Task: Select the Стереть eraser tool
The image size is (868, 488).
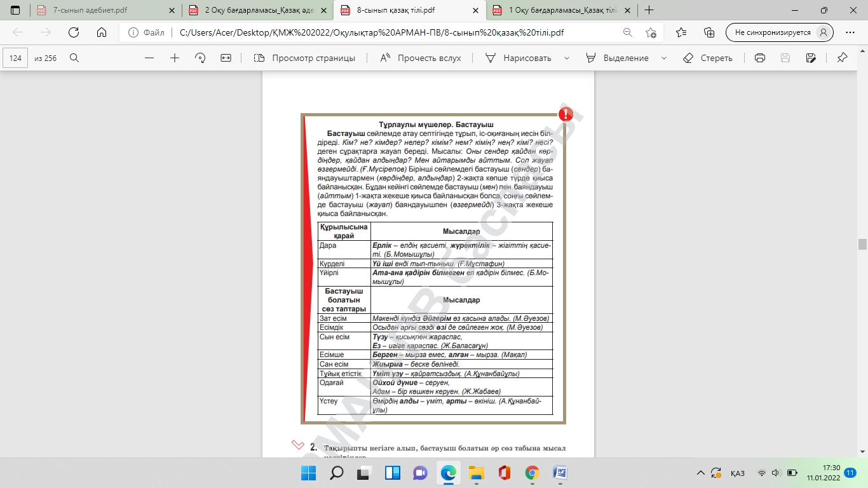Action: (708, 58)
